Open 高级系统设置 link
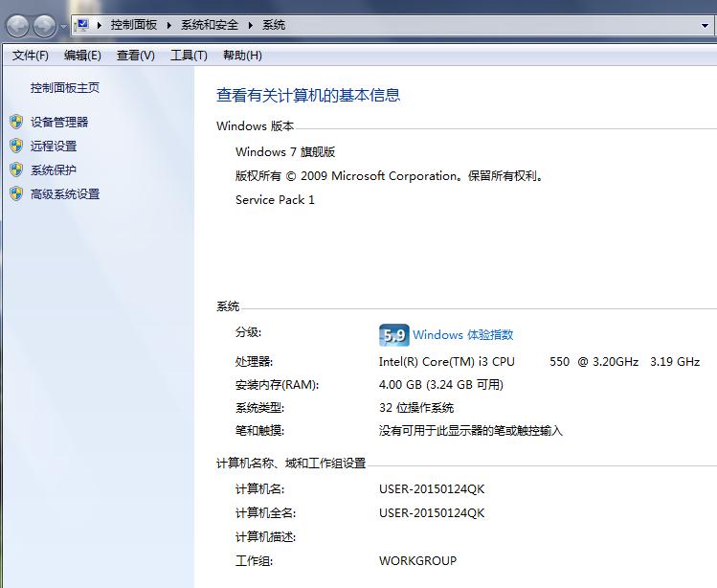The height and width of the screenshot is (588, 717). (x=65, y=194)
